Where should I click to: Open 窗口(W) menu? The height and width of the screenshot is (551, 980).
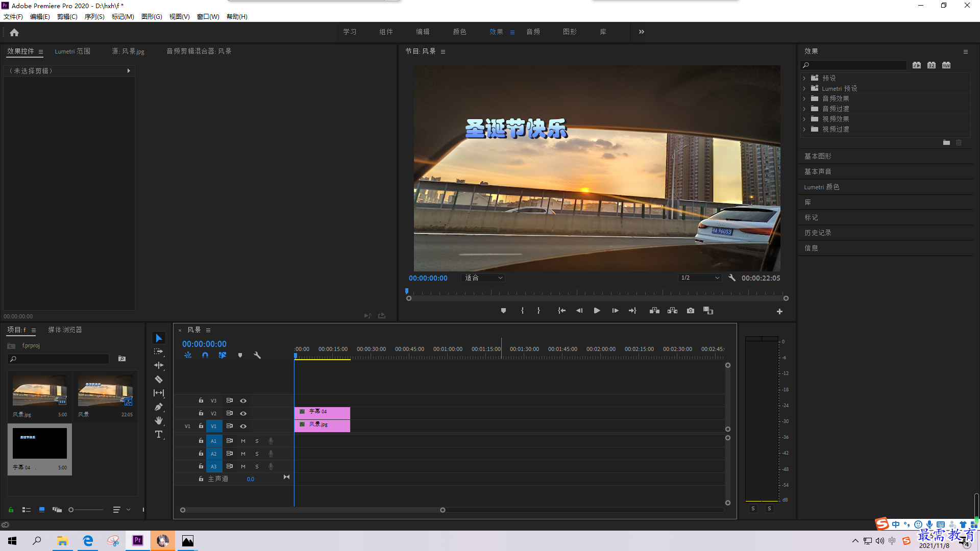pyautogui.click(x=208, y=16)
